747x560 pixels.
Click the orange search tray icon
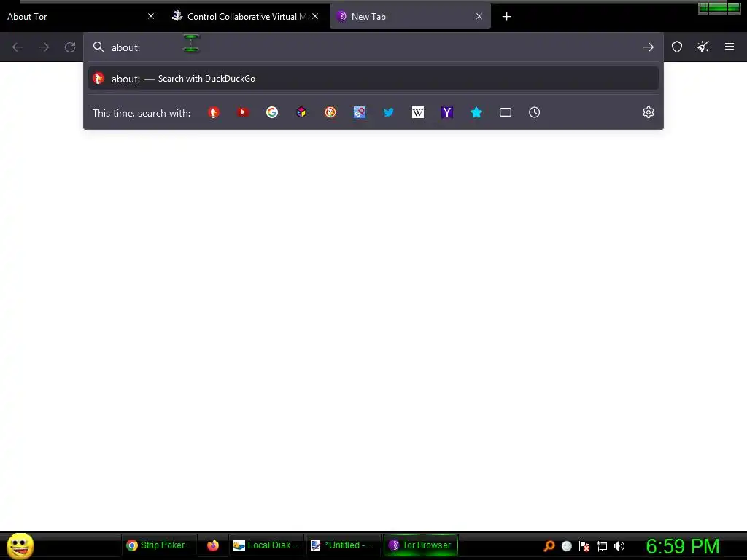pyautogui.click(x=549, y=546)
